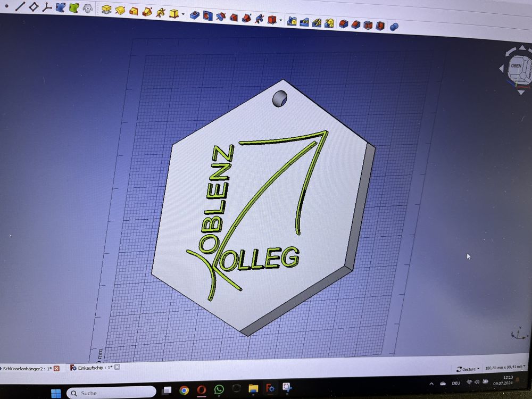Open the Windows Start menu
This screenshot has height=399, width=532.
pos(56,394)
